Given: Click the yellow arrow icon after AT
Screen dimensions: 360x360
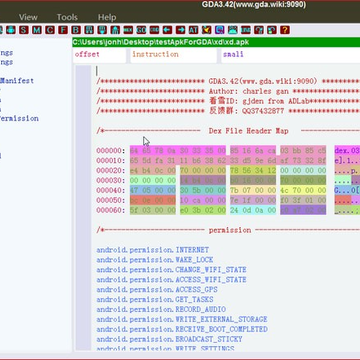Looking at the screenshot, I should click(206, 30).
